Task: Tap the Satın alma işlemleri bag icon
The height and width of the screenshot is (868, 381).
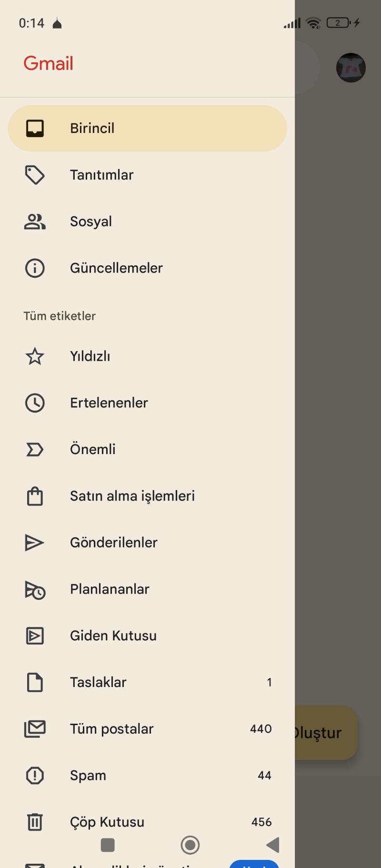Action: click(35, 496)
